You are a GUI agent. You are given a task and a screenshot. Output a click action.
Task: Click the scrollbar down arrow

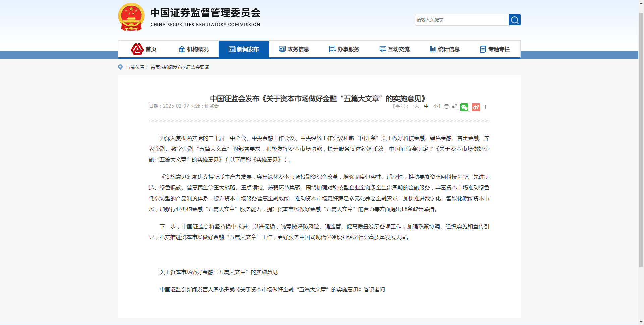pos(641,322)
